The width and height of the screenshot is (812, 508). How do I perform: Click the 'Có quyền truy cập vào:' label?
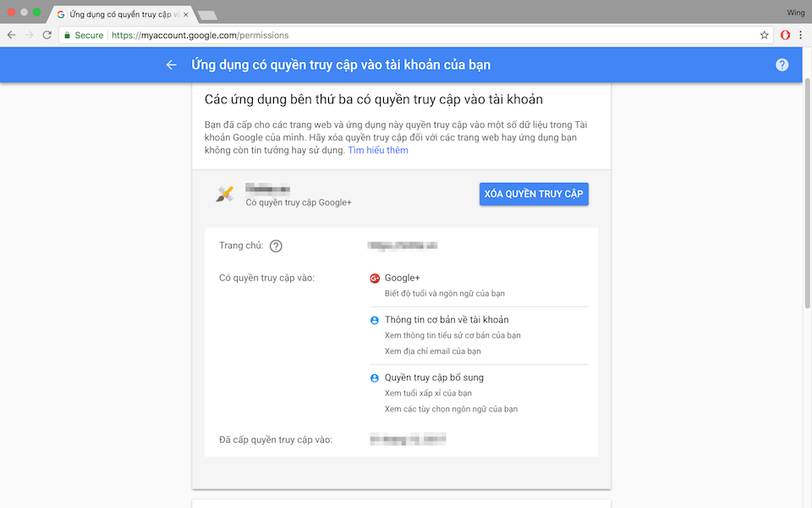(266, 278)
